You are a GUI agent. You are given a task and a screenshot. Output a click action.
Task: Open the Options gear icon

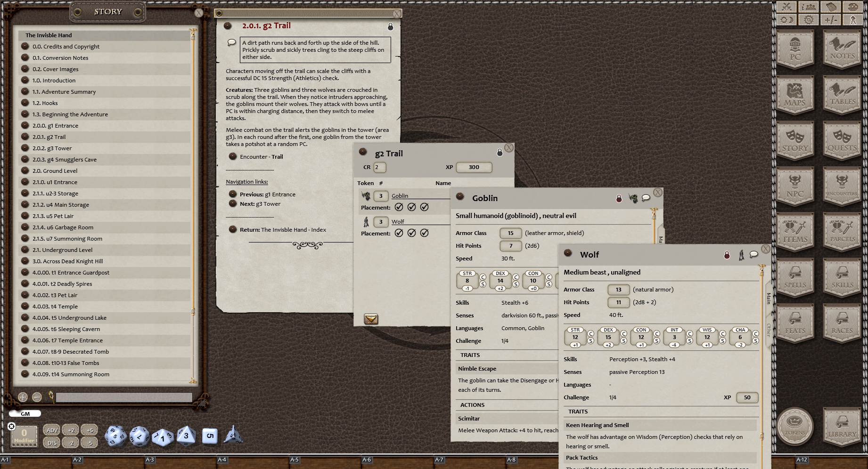[808, 19]
